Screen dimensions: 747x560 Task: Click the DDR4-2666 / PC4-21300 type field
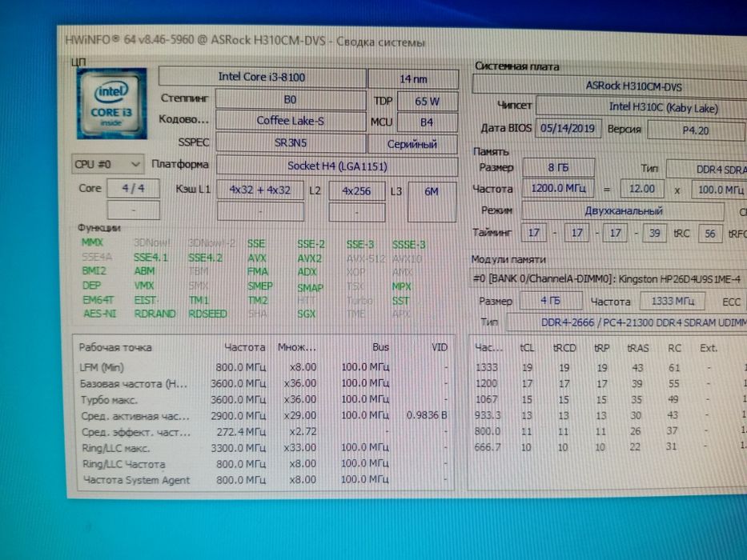[626, 322]
